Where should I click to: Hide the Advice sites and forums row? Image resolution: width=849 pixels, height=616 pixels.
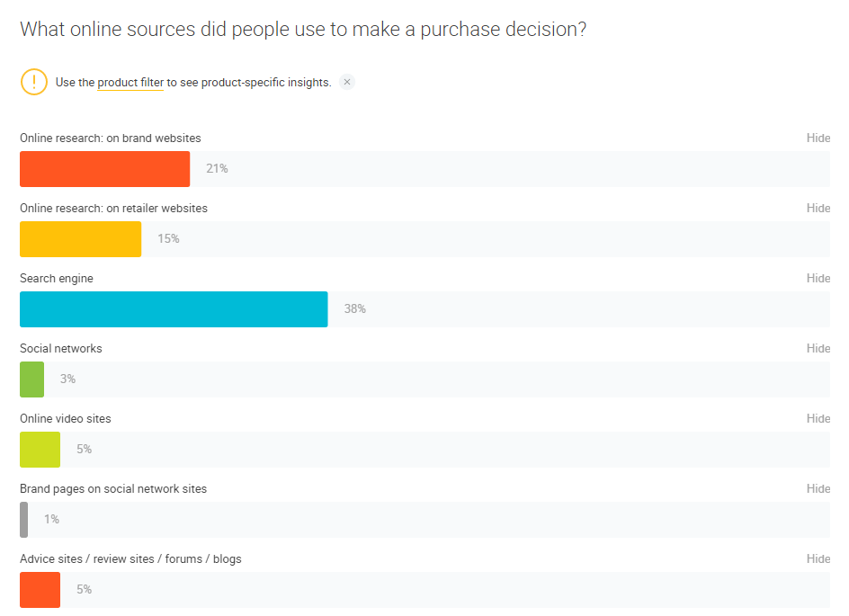pos(818,559)
